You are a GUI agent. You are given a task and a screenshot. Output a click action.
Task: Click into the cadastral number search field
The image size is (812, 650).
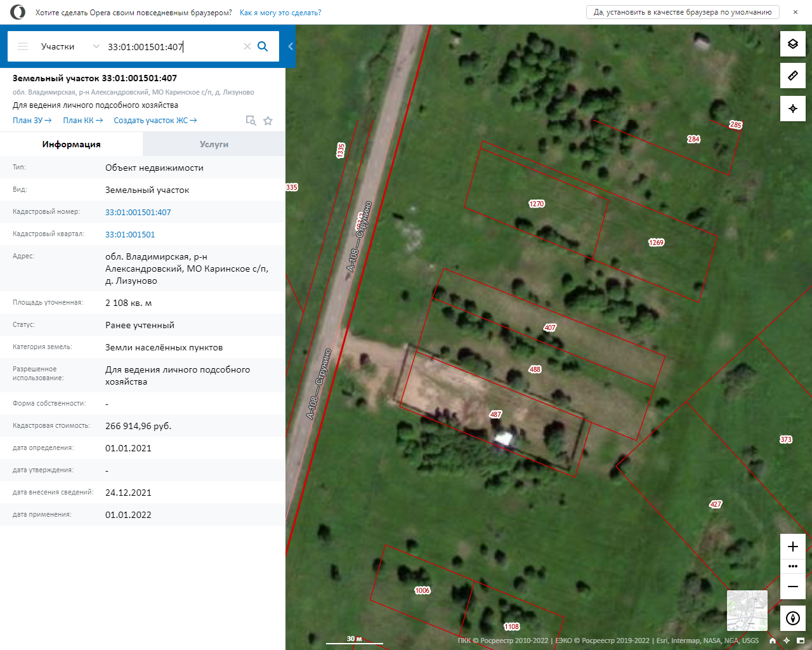171,46
